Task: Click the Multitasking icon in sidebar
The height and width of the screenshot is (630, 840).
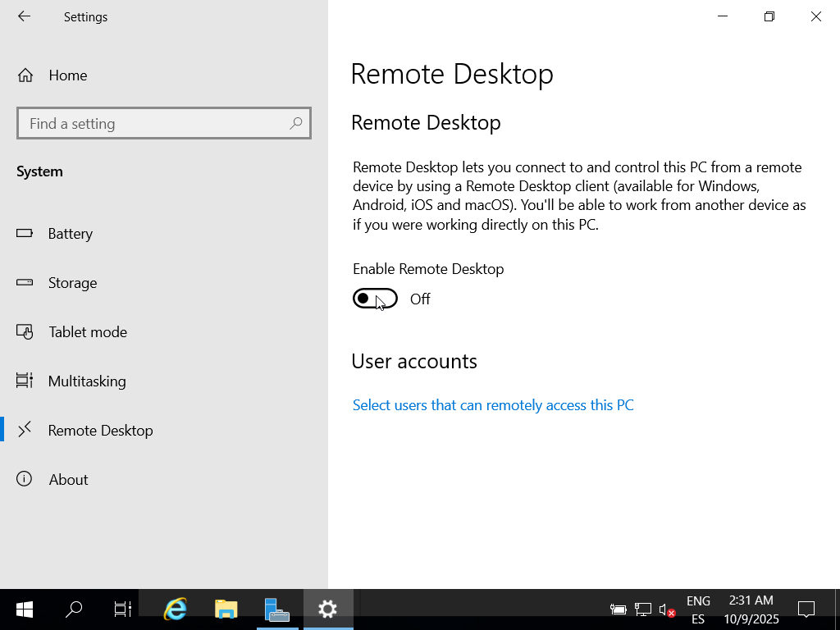Action: click(x=25, y=381)
